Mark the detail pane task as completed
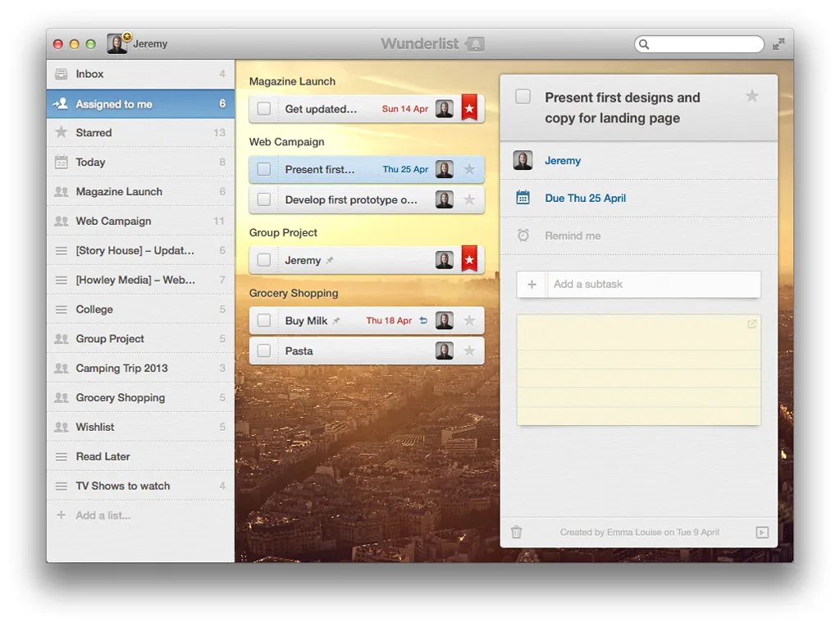This screenshot has width=840, height=627. (x=523, y=97)
